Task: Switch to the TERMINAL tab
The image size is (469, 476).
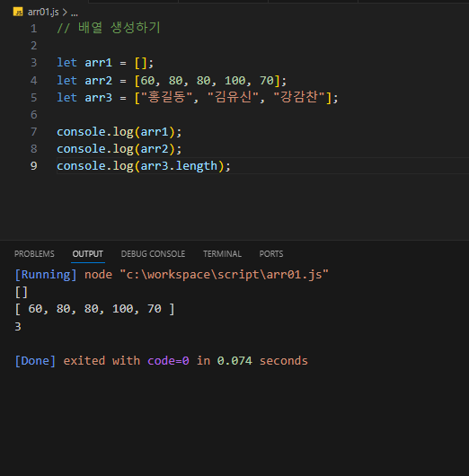Action: click(222, 254)
